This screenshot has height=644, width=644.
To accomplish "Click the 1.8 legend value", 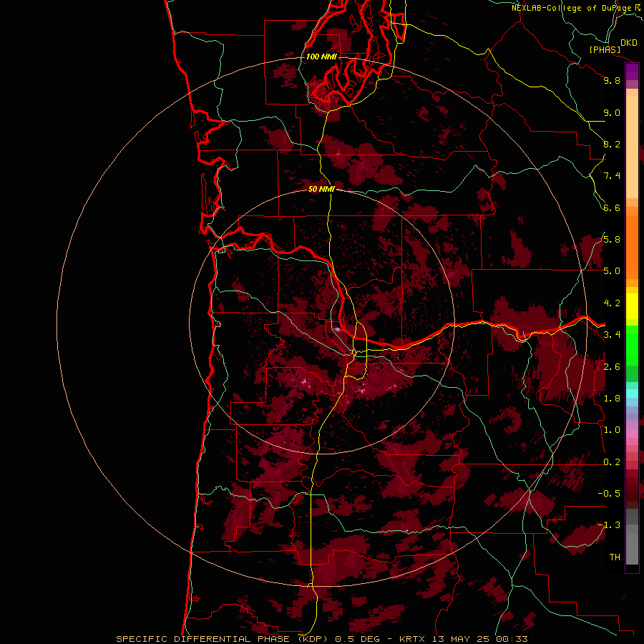I will click(x=612, y=399).
